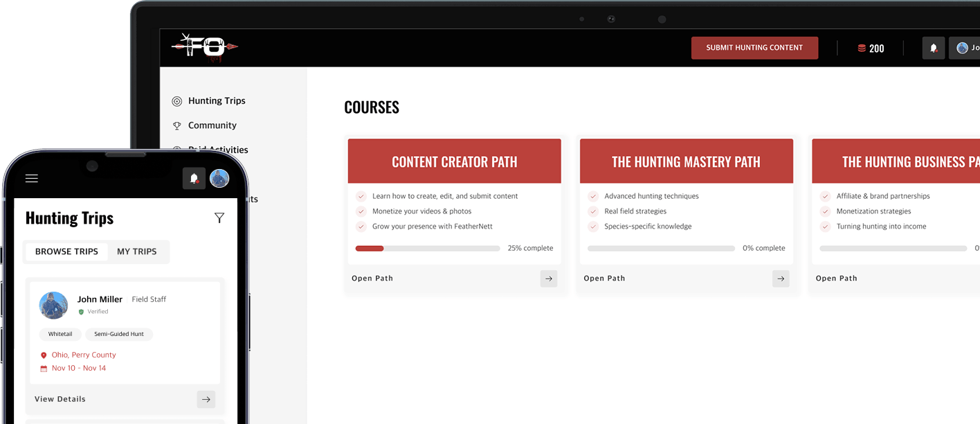
Task: Click check icon beside Turning hunting into income
Action: 824,227
